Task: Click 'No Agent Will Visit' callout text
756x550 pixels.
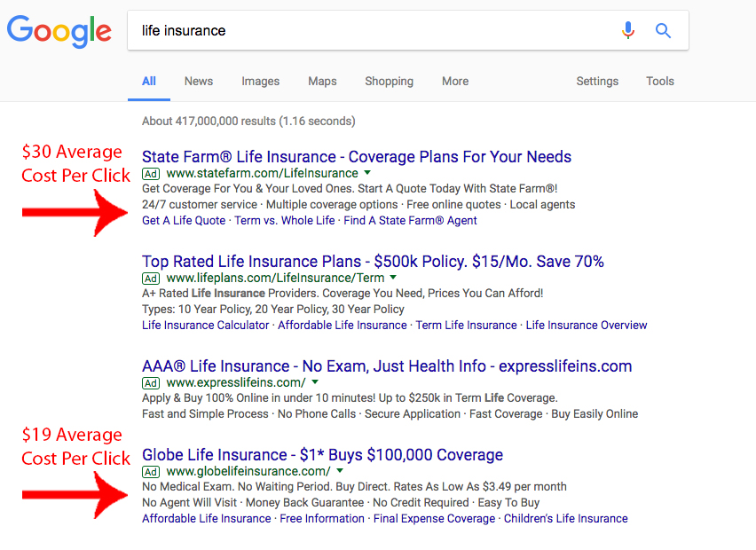Action: pos(190,502)
